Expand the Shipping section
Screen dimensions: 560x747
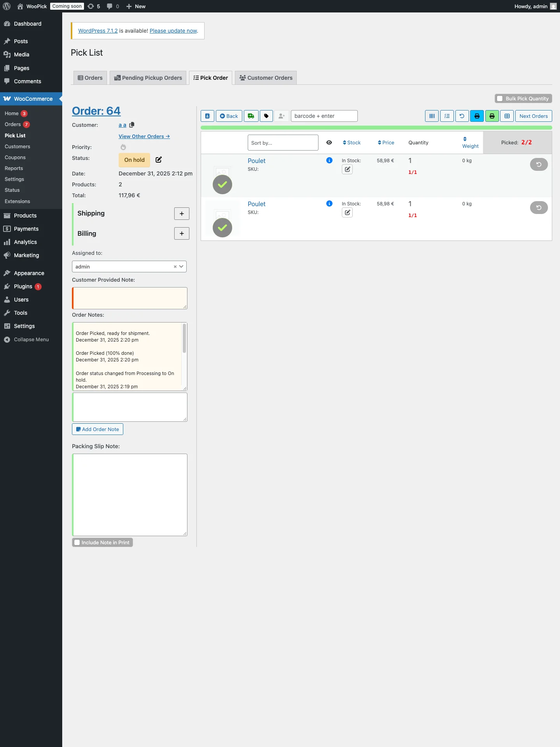pos(182,214)
